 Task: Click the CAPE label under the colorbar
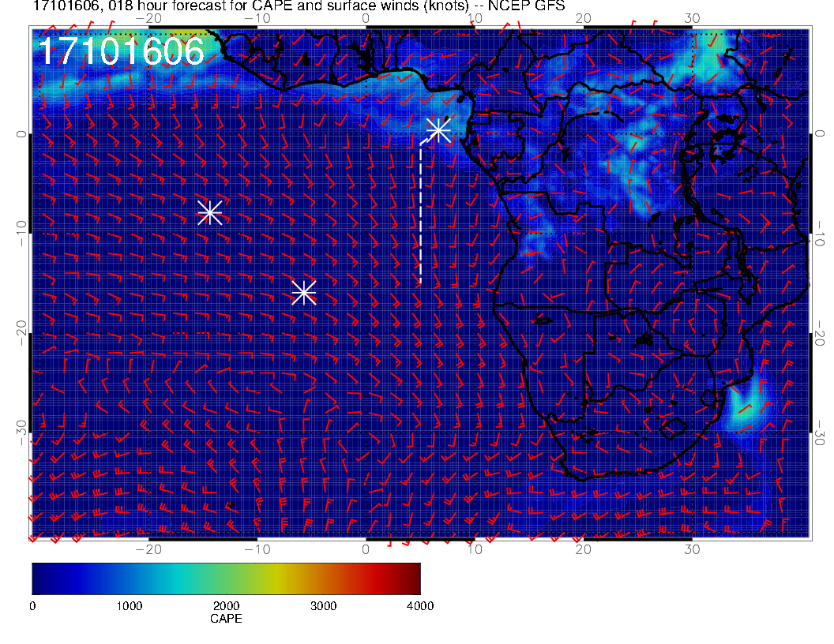point(226,619)
